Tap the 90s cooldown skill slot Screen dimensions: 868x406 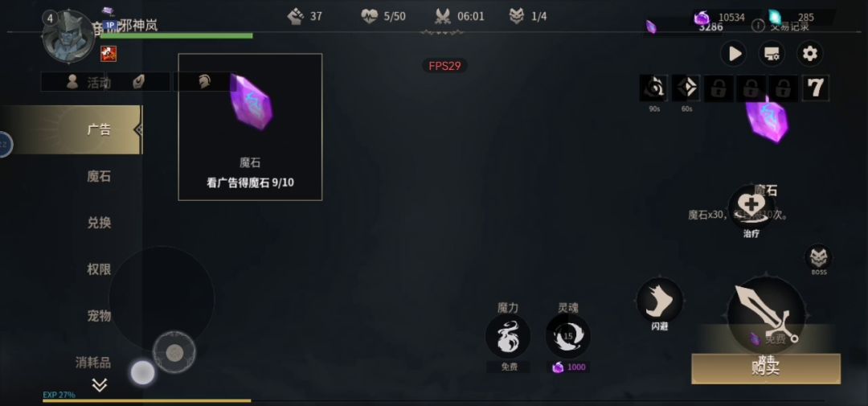tap(653, 88)
